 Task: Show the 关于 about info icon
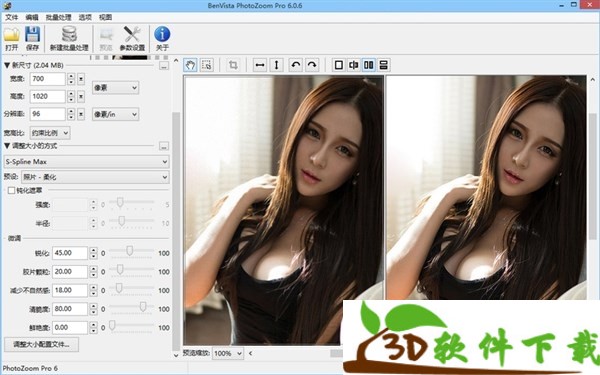(162, 38)
